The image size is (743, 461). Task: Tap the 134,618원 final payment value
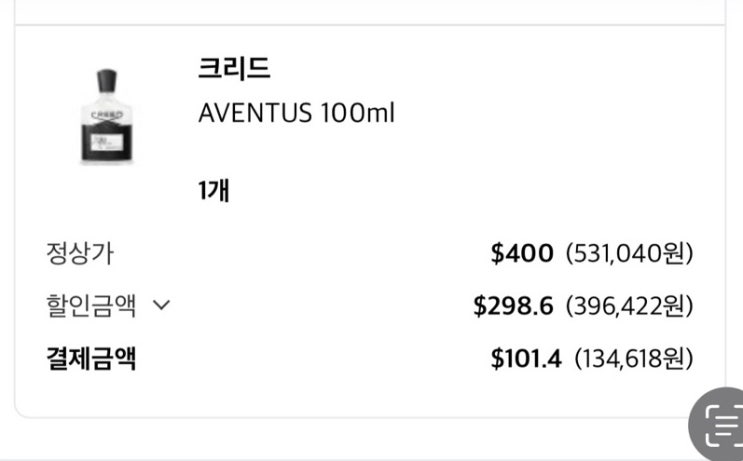(633, 358)
